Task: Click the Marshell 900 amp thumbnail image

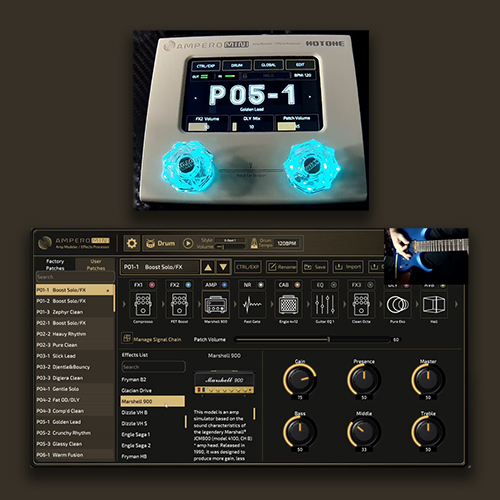Action: 224,383
